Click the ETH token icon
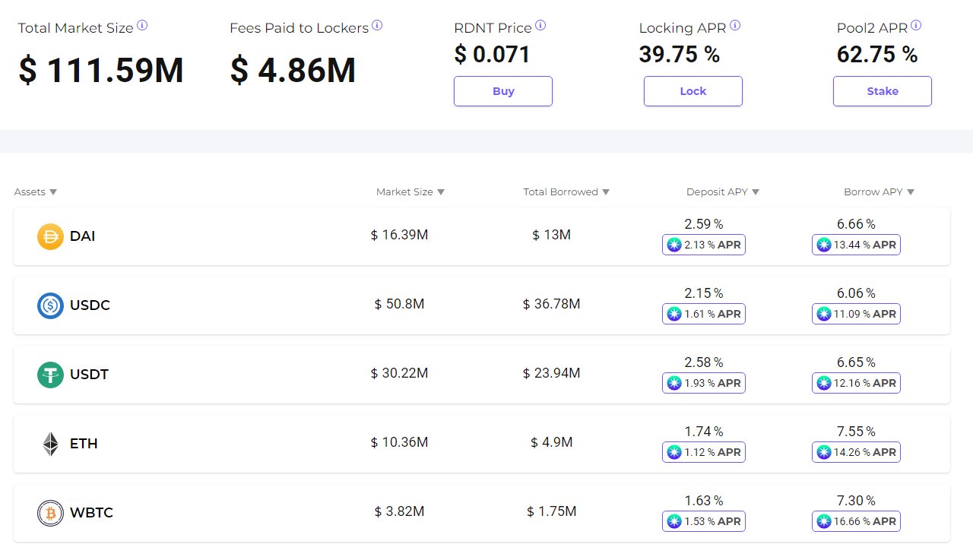 (50, 444)
